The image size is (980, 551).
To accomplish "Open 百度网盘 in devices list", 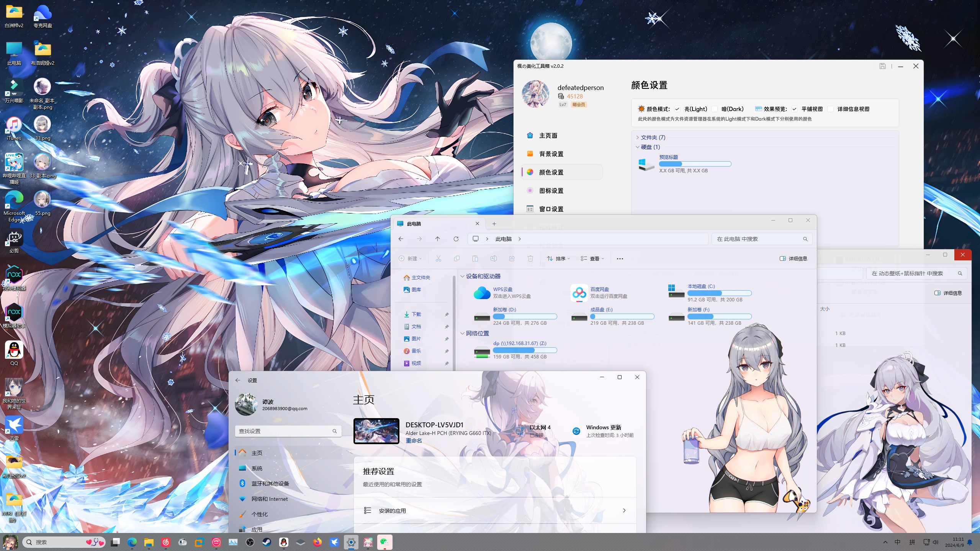I will [579, 293].
